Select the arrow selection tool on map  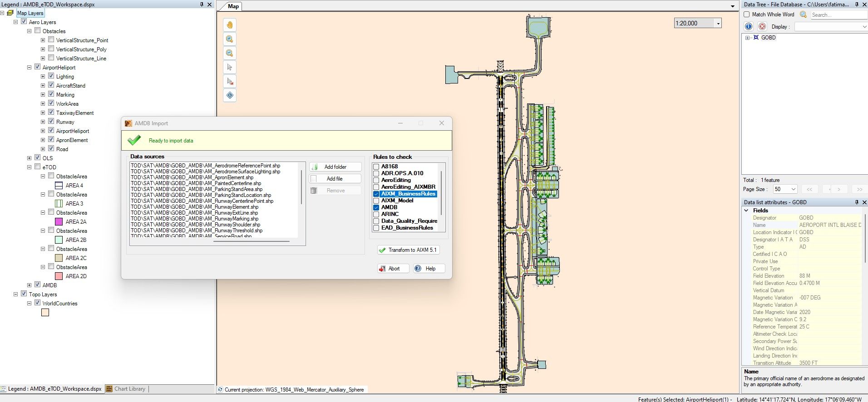pos(230,67)
